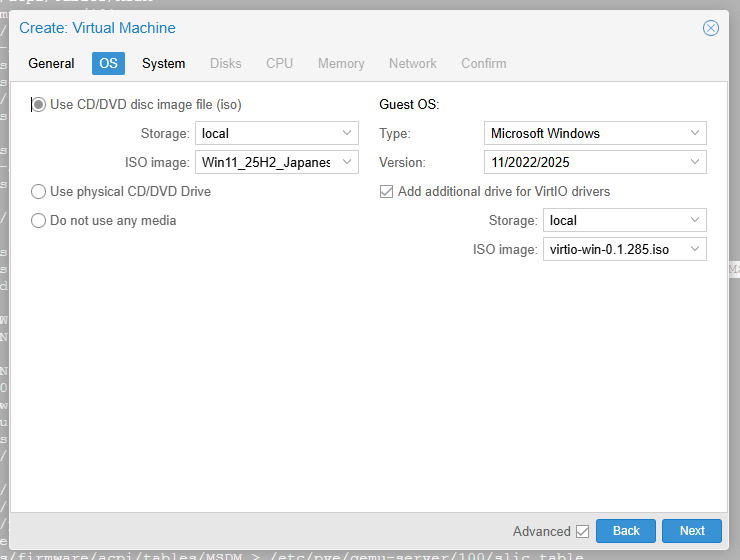Expand the VirtIO Storage dropdown arrow
Image resolution: width=740 pixels, height=560 pixels.
click(695, 220)
